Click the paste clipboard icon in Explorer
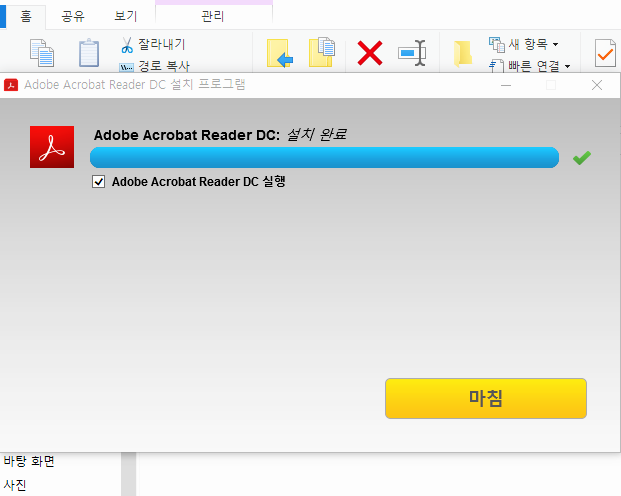The height and width of the screenshot is (496, 621). (x=89, y=53)
